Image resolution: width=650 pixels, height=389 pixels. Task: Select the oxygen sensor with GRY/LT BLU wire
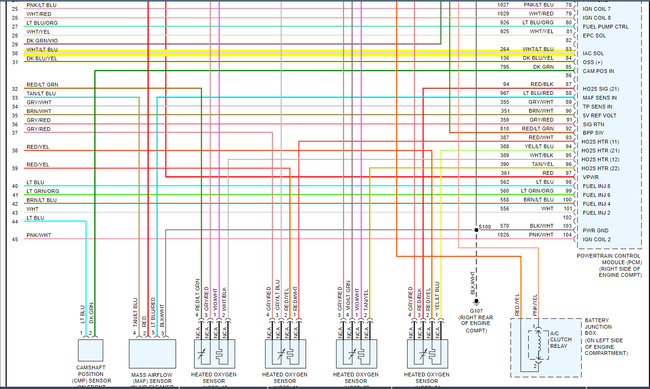[x=286, y=354]
